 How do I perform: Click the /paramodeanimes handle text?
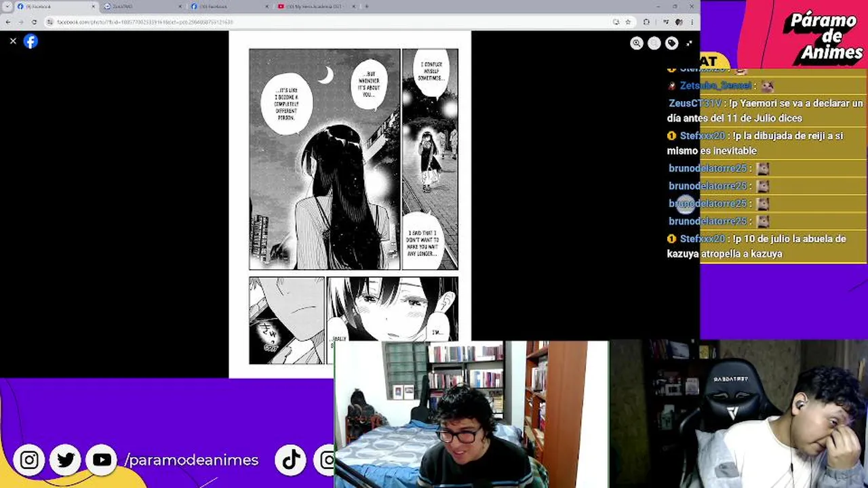[x=191, y=460]
